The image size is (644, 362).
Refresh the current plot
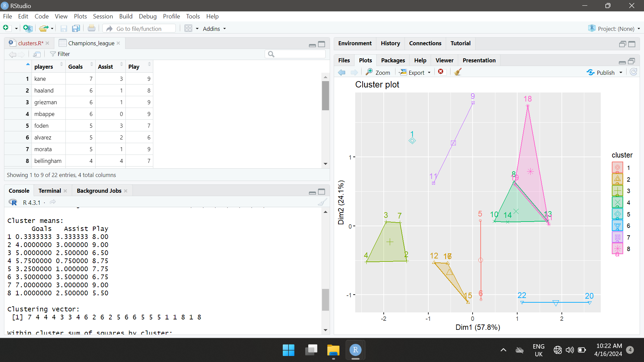pyautogui.click(x=633, y=72)
